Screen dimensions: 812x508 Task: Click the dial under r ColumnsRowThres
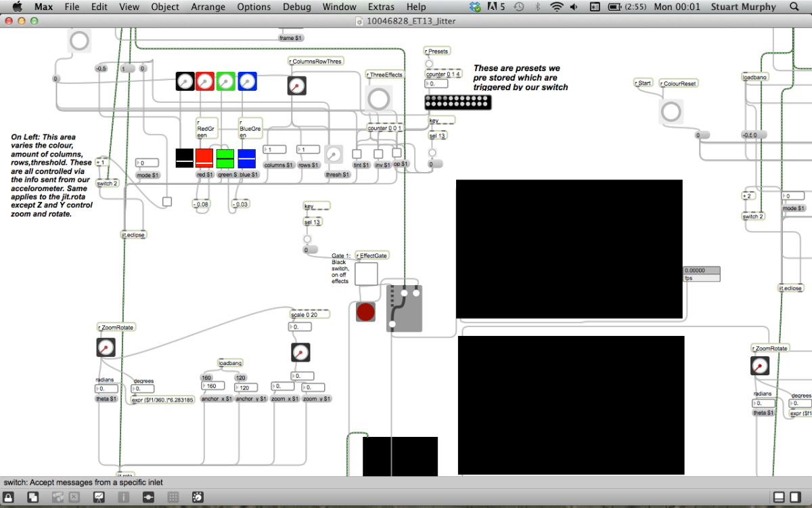click(296, 85)
